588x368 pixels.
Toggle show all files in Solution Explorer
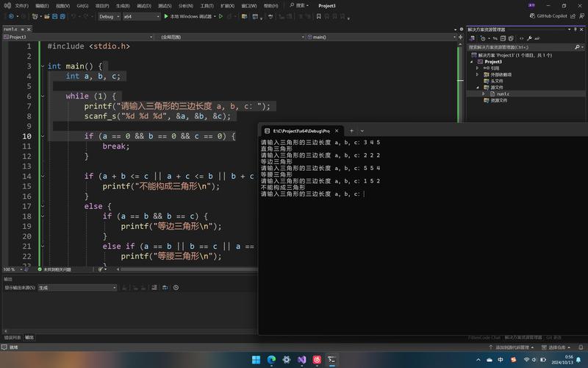[511, 38]
